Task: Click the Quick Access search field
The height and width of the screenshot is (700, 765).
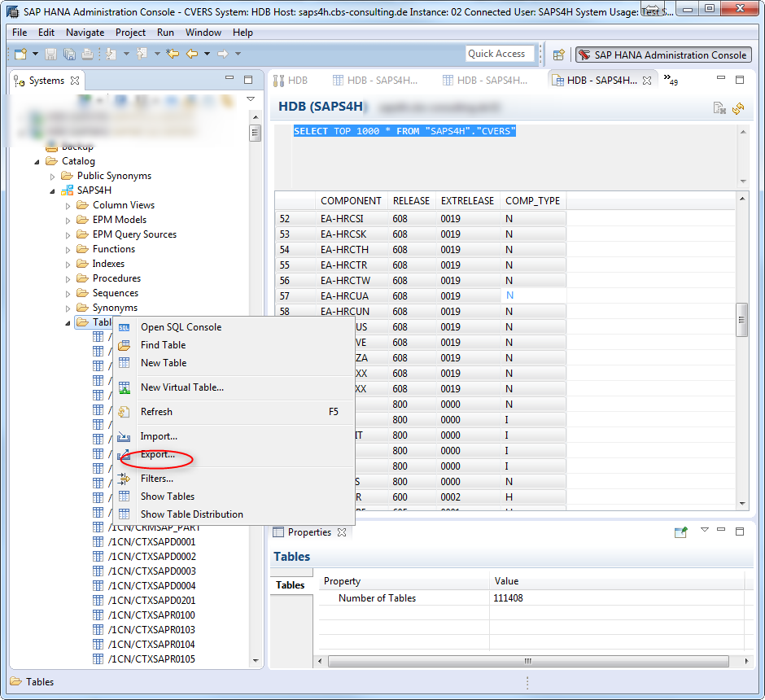Action: (x=500, y=54)
